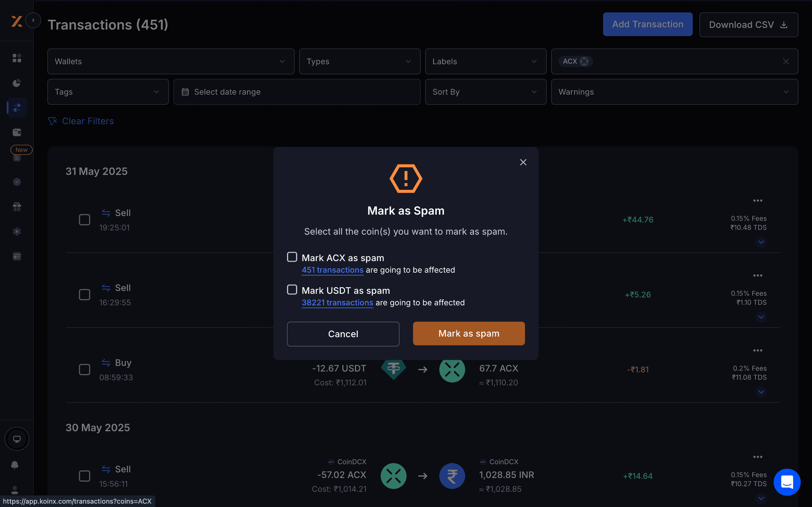Click the Select date range field
Viewport: 812px width, 507px height.
[297, 92]
